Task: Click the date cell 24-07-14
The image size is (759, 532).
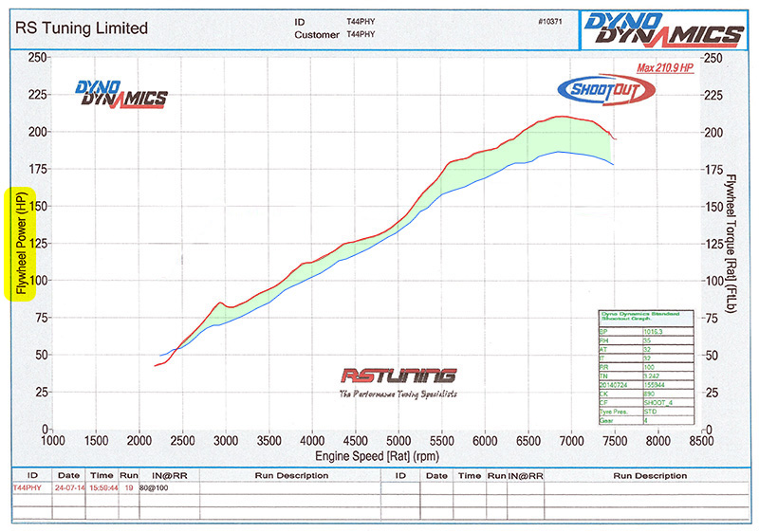Action: click(69, 487)
